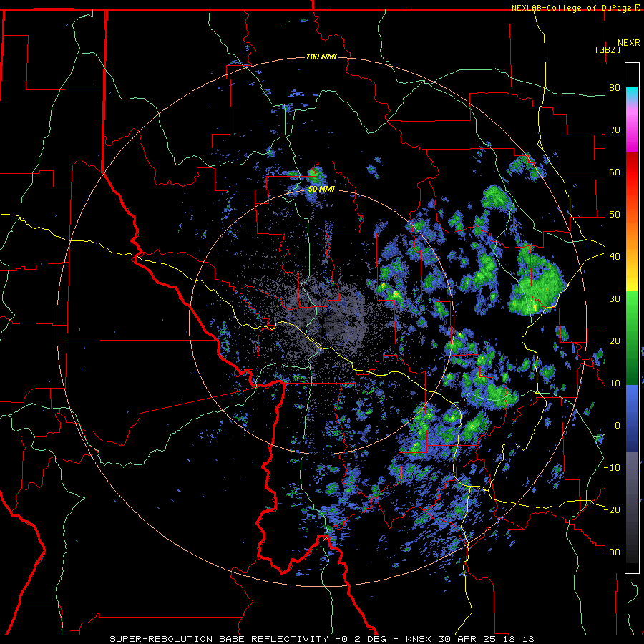Screen dimensions: 644x644
Task: Click the 70 value on the dBZ scale
Action: (x=615, y=130)
